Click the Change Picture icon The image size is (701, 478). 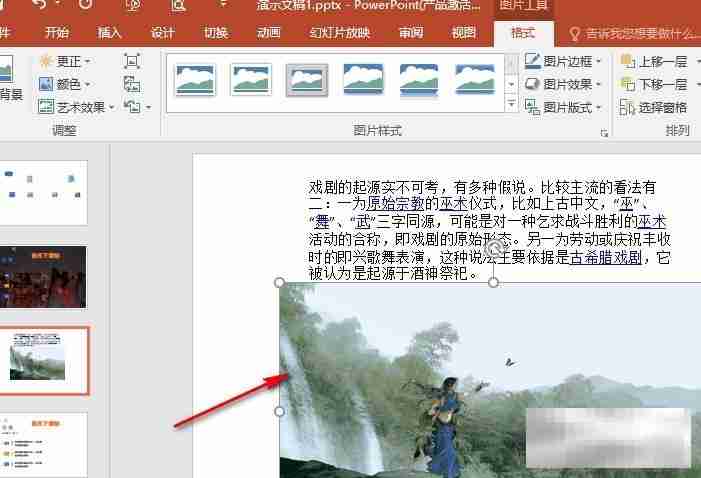131,84
